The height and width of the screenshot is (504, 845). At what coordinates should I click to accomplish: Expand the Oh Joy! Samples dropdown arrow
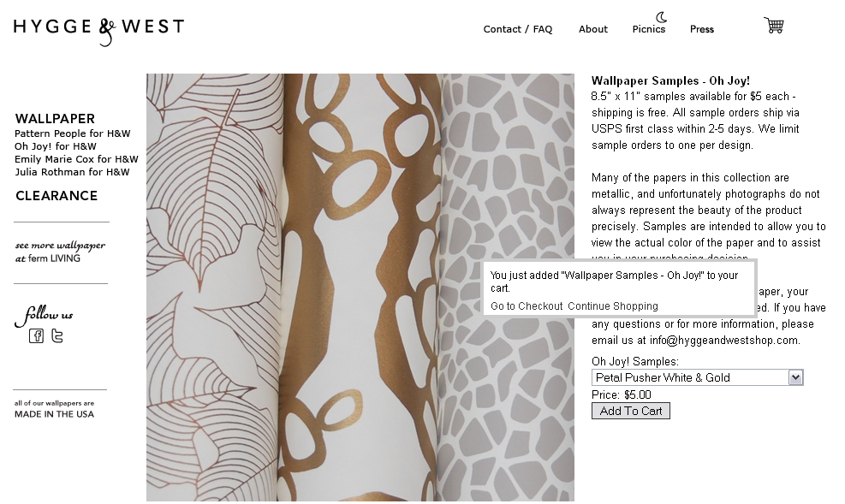point(795,377)
